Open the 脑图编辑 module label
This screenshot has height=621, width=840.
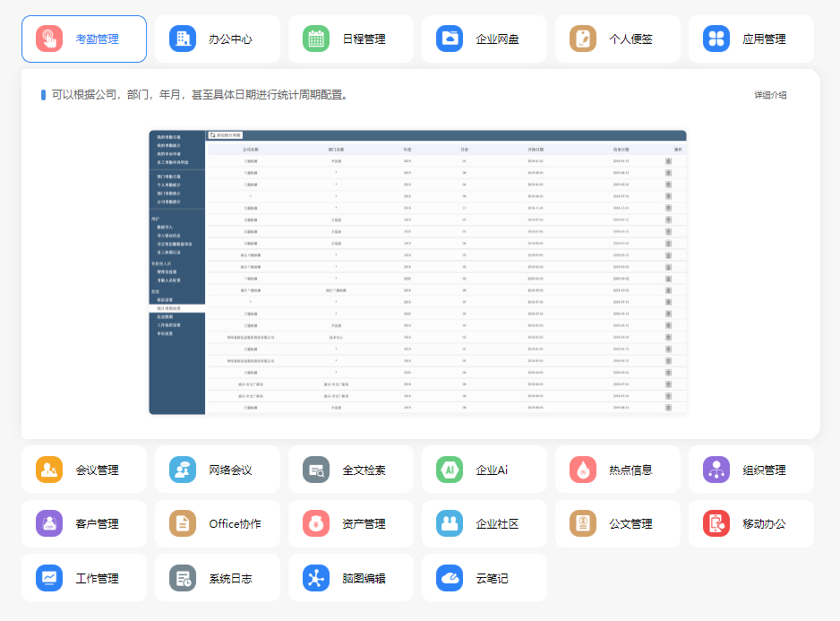(364, 579)
